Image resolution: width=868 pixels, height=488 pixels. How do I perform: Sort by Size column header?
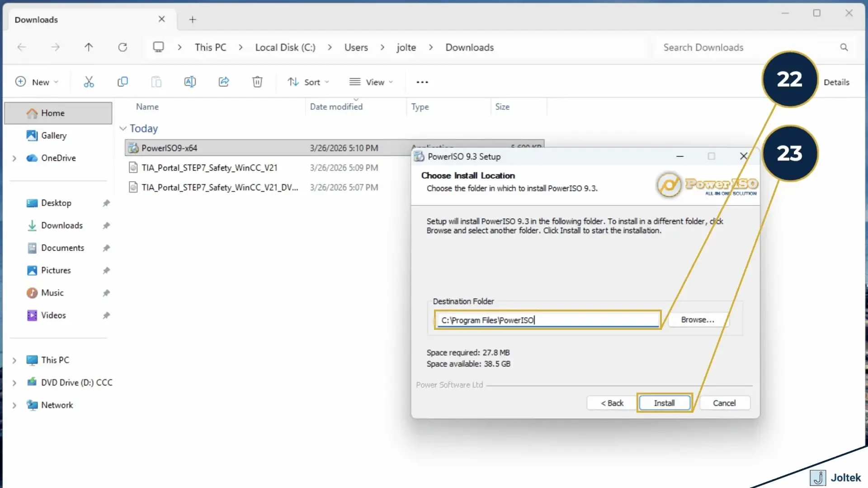502,107
